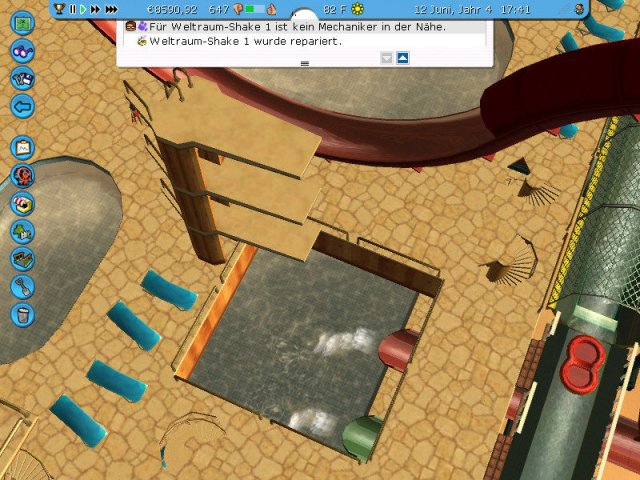
Task: Click the guest count 647
Action: (219, 9)
